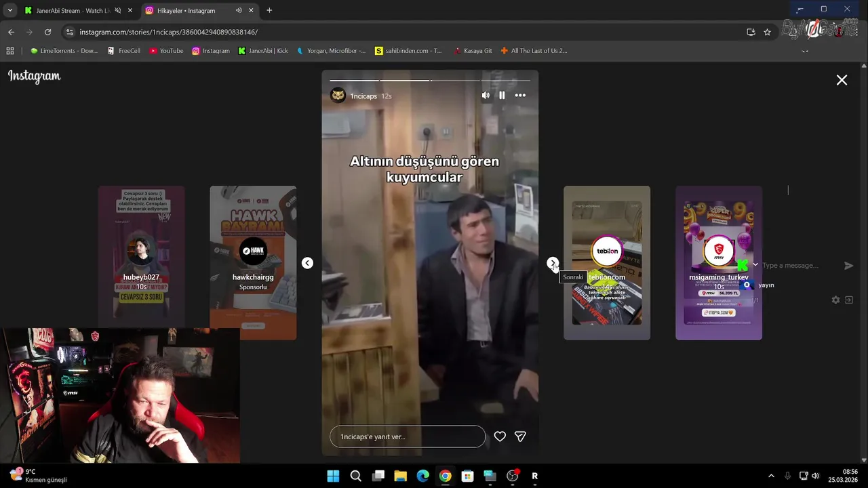
Task: Select the Hikayeler • Instagram tab
Action: coord(186,11)
